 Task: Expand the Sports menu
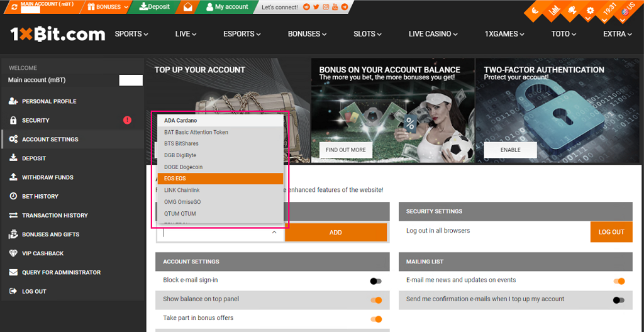pos(131,34)
